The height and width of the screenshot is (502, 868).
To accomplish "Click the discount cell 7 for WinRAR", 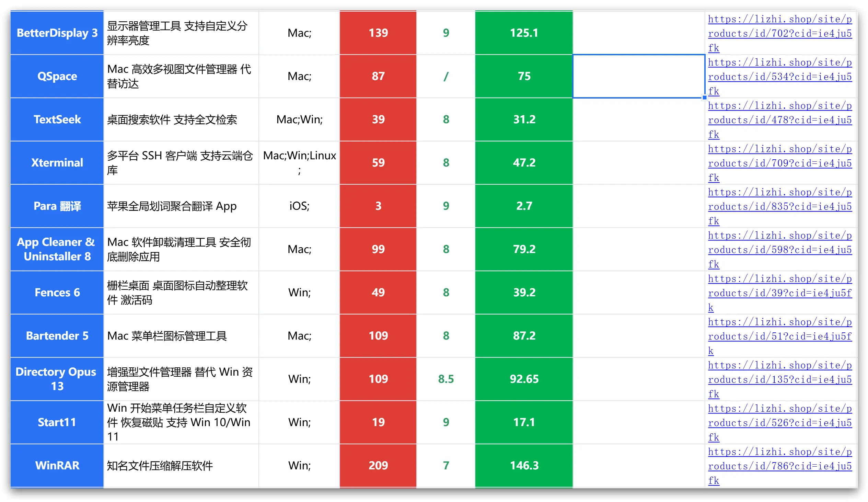I will [446, 466].
